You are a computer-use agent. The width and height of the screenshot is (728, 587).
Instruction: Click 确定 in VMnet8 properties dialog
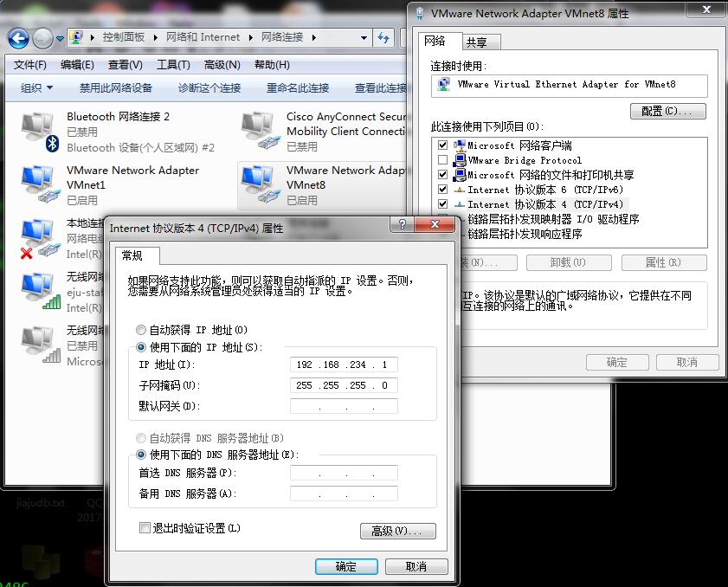click(617, 362)
